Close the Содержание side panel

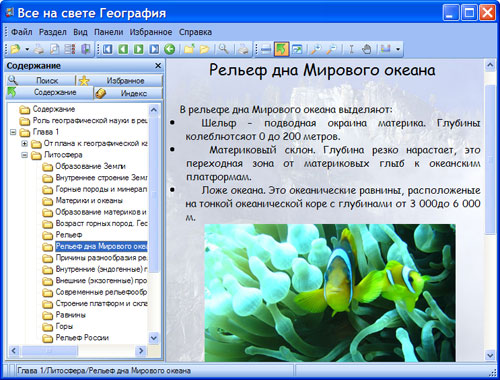coord(158,66)
